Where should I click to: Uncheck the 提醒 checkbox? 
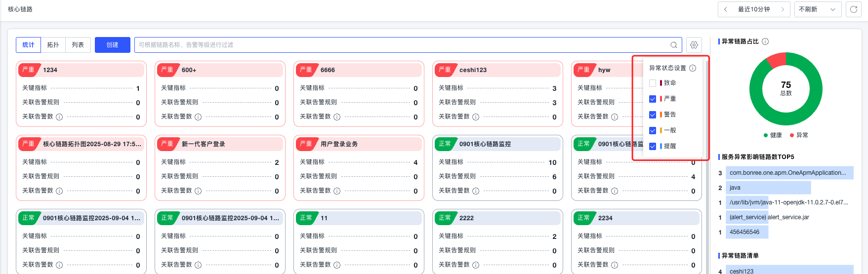pos(653,147)
